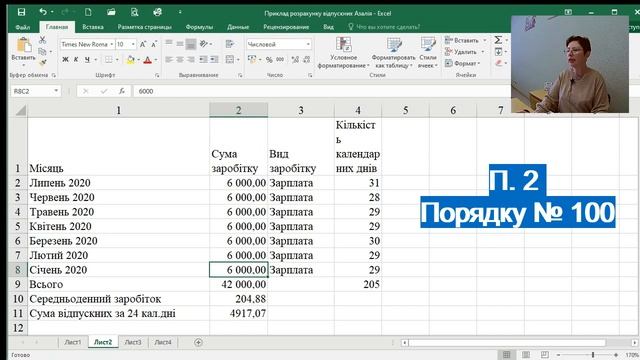Screen dimensions: 640x360
Task: Apply red font color to text
Action: [x=148, y=60]
